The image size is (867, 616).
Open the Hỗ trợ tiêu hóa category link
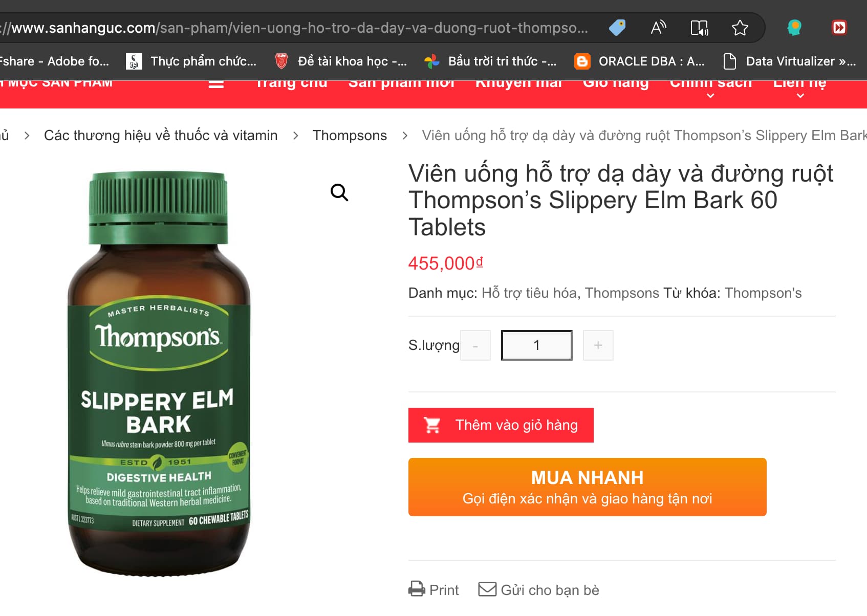click(529, 293)
